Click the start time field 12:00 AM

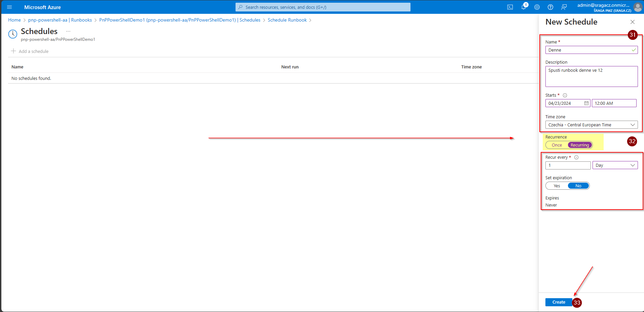[614, 103]
